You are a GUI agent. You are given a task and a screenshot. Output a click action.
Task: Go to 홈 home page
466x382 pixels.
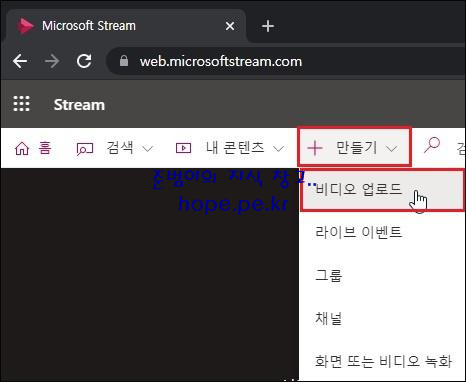coord(33,148)
